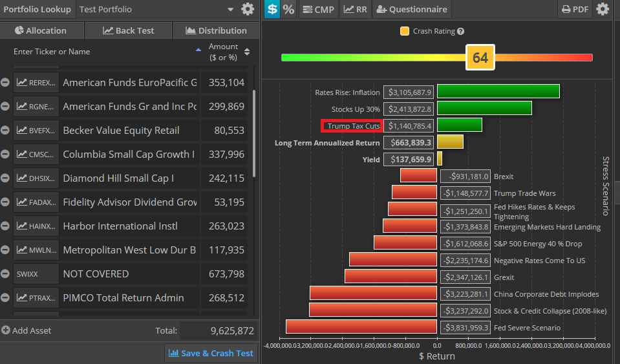Open the Distribution tab

216,30
